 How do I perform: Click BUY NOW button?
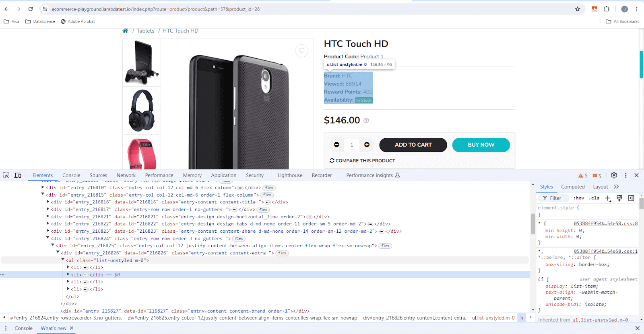tap(481, 145)
